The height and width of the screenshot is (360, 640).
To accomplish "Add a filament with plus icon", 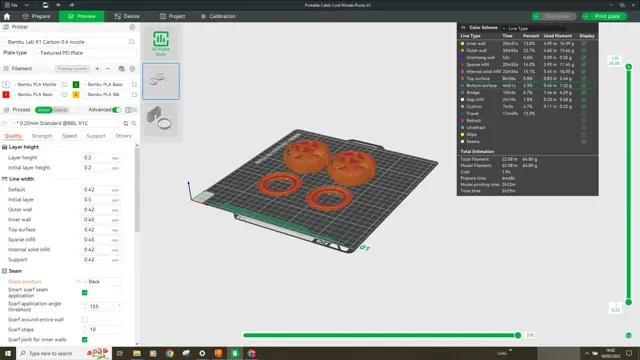I will coord(97,69).
